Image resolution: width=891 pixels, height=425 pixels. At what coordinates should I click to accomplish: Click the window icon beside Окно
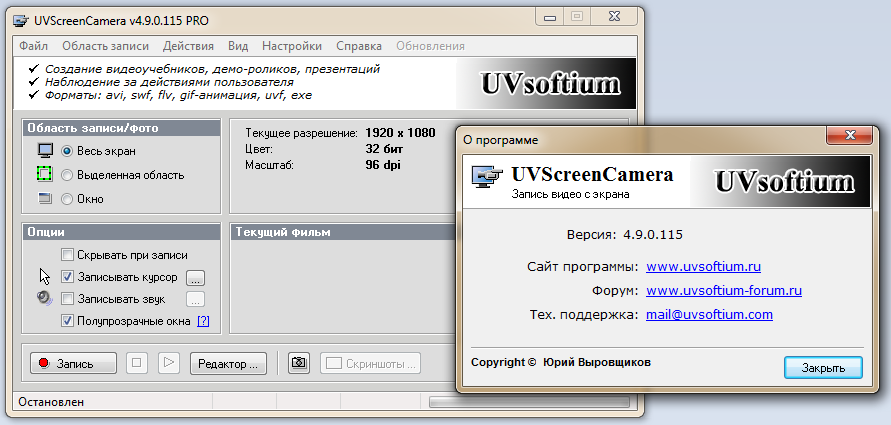(45, 199)
